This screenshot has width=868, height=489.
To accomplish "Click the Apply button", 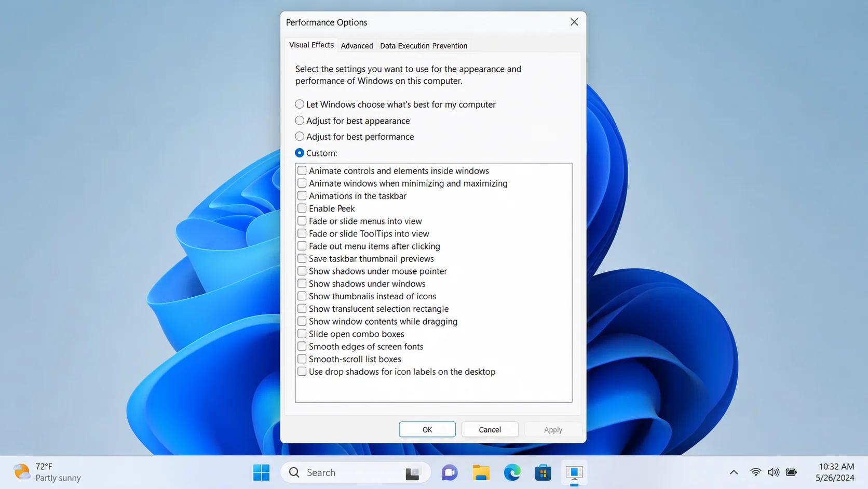I will point(553,429).
